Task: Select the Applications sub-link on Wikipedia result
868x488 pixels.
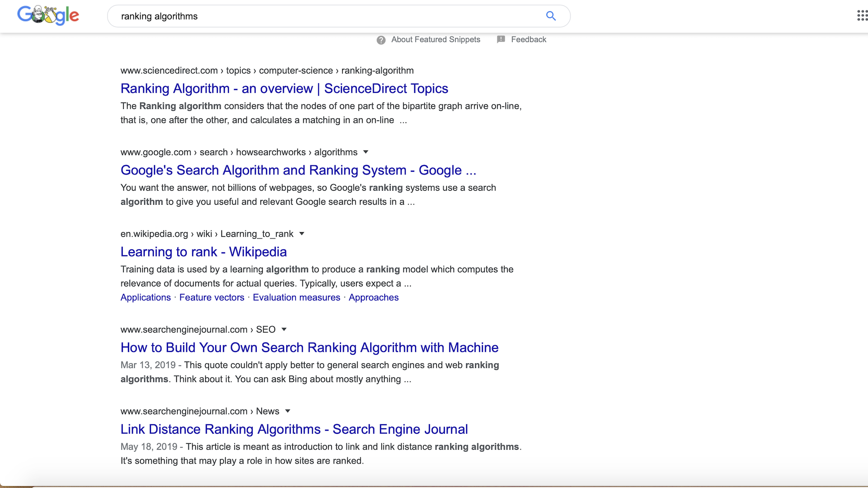Action: (146, 297)
